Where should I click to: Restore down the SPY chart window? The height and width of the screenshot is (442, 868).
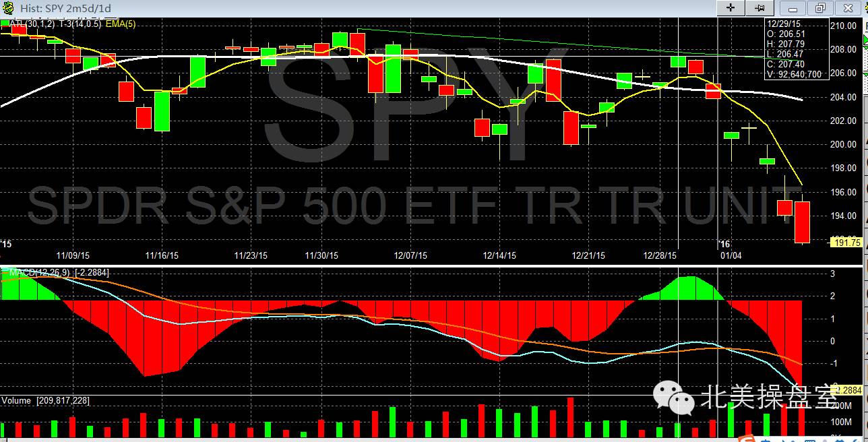tap(821, 8)
